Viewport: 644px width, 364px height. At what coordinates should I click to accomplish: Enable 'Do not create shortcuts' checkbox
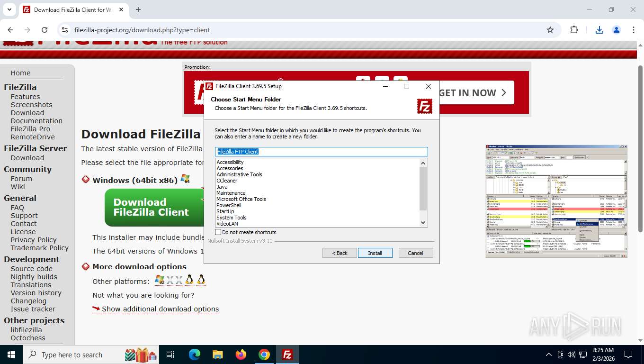point(218,232)
